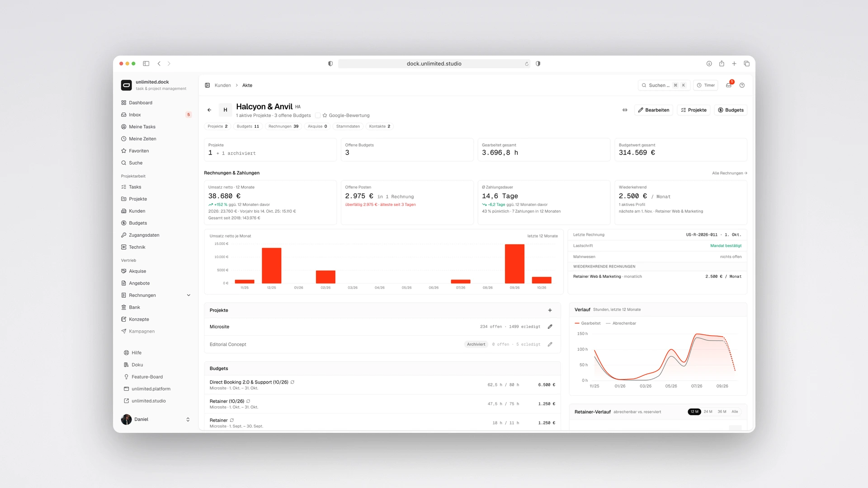Click the Kunden breadcrumb
The image size is (868, 488).
pyautogui.click(x=223, y=85)
